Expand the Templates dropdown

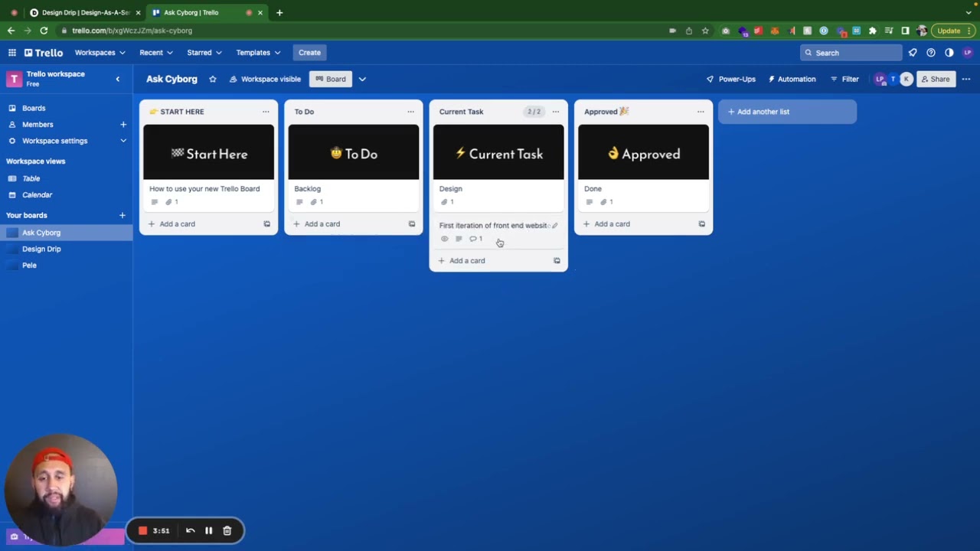(x=258, y=53)
